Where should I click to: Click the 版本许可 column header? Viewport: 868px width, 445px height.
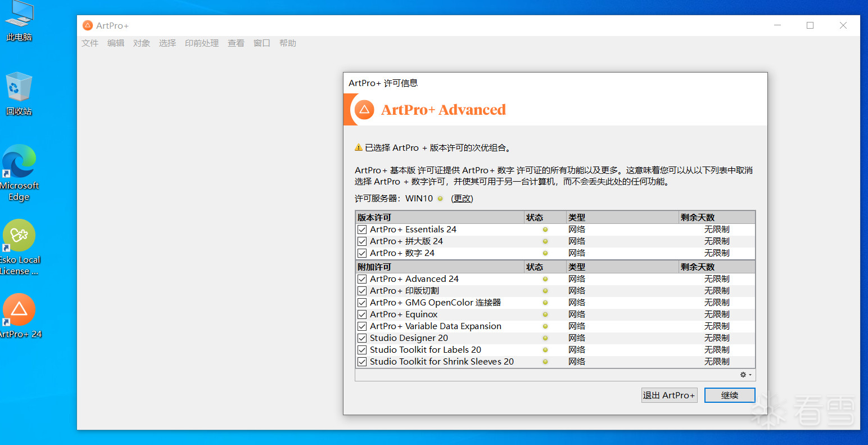440,218
